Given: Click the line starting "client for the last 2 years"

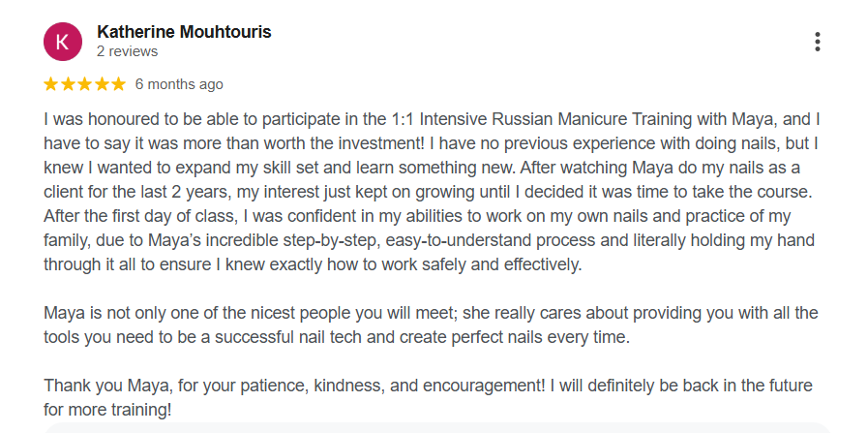Looking at the screenshot, I should [428, 192].
